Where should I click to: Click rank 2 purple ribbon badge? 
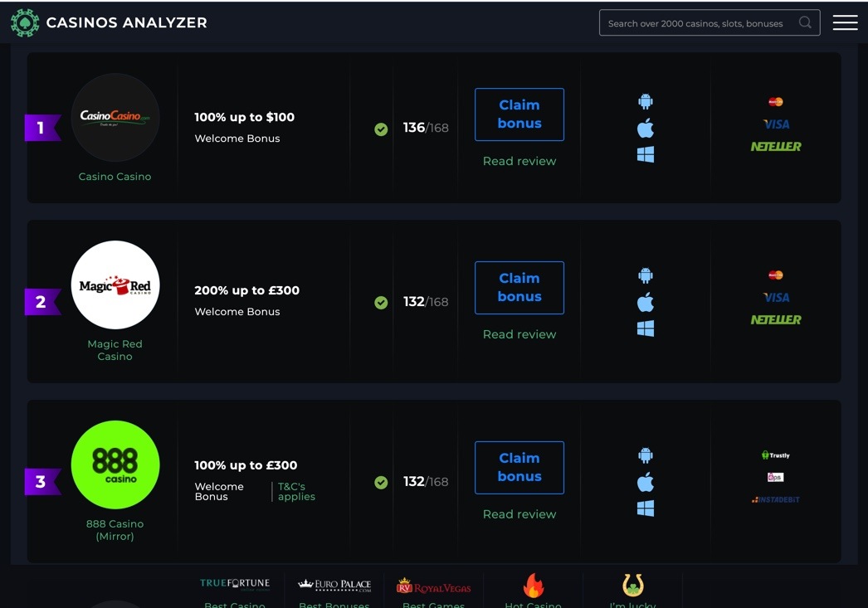coord(42,301)
